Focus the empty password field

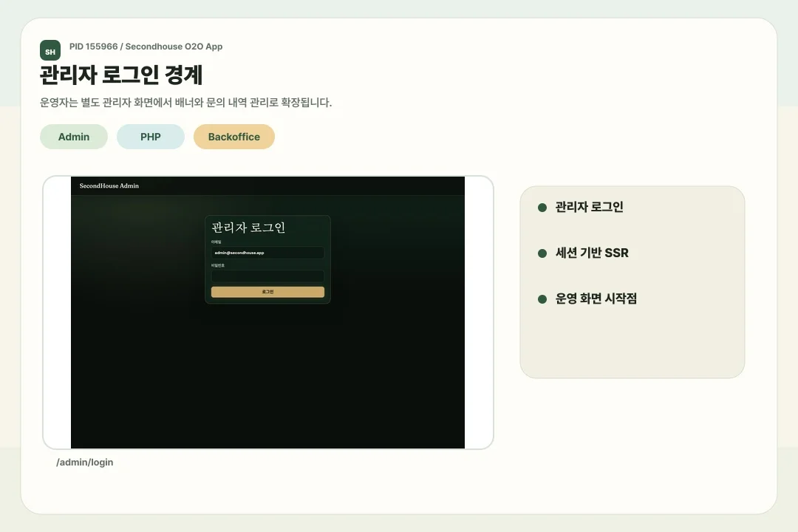click(x=267, y=276)
